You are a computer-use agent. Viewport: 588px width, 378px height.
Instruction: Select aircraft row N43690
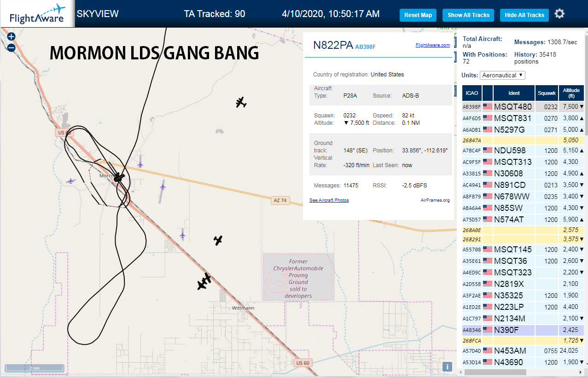point(523,362)
